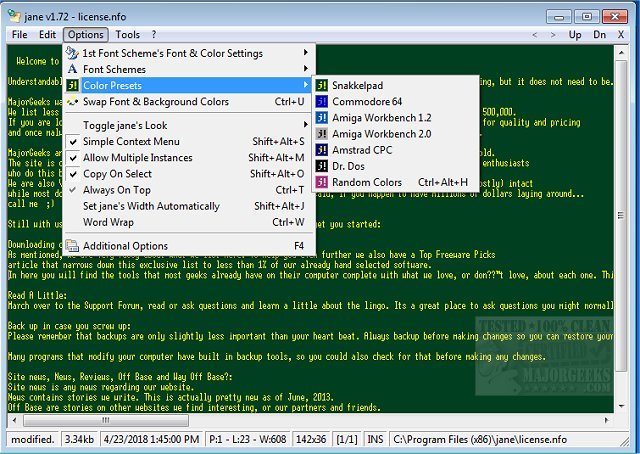Apply Random Colors preset
This screenshot has width=640, height=454.
395,182
